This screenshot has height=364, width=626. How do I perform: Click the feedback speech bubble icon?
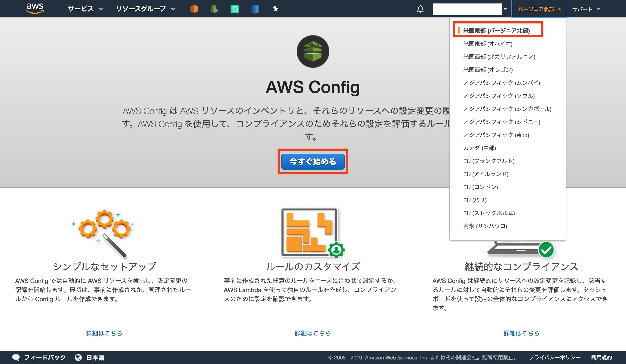coord(16,357)
